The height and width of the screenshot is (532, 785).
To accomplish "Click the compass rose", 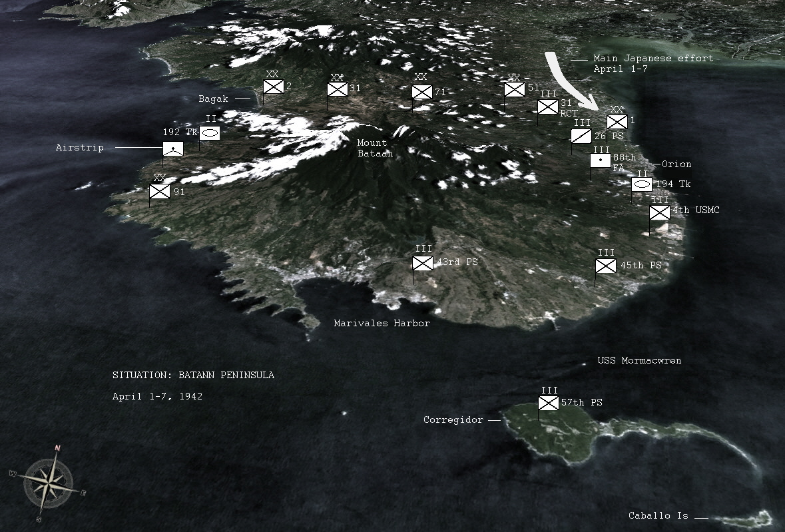I will 48,483.
